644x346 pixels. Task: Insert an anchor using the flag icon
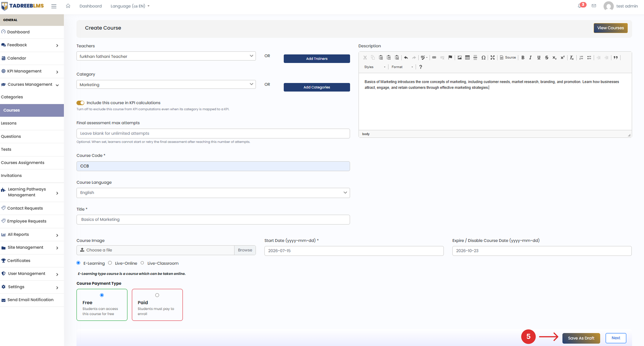click(450, 58)
